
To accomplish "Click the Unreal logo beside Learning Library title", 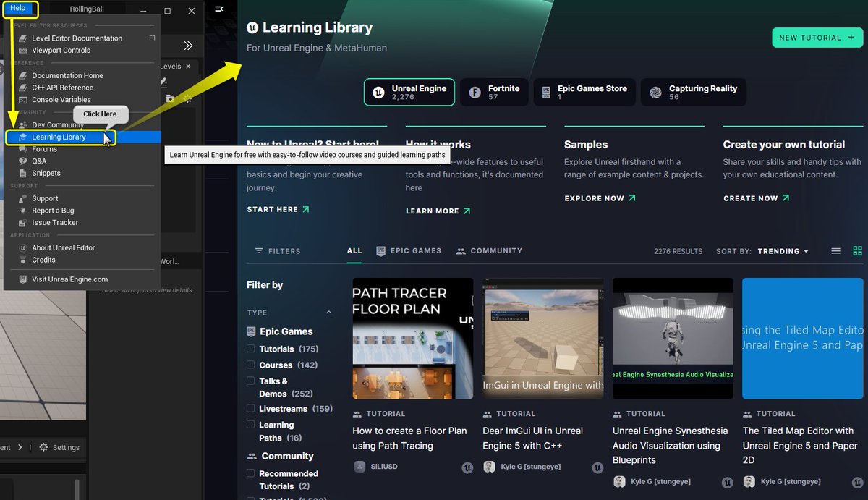I will click(252, 27).
